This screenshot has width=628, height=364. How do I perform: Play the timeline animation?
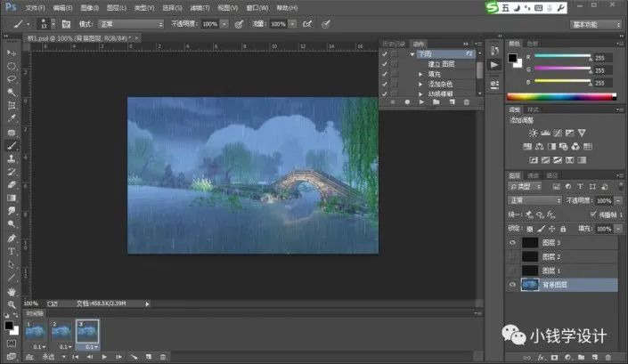(104, 357)
